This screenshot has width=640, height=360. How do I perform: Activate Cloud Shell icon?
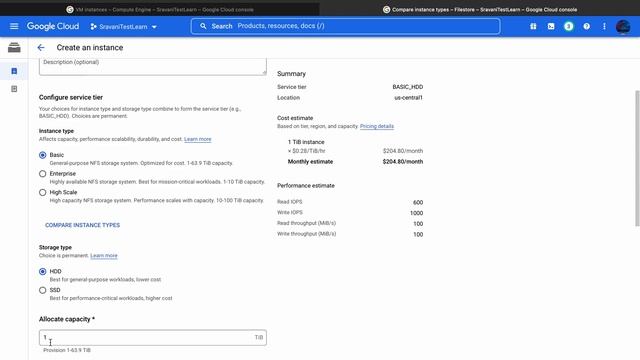[551, 26]
